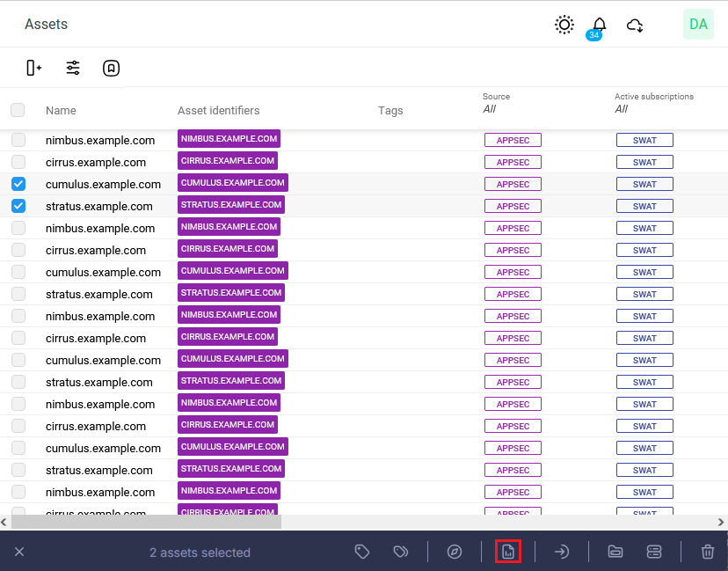
Task: Click the folder icon in bottom bar
Action: [615, 552]
